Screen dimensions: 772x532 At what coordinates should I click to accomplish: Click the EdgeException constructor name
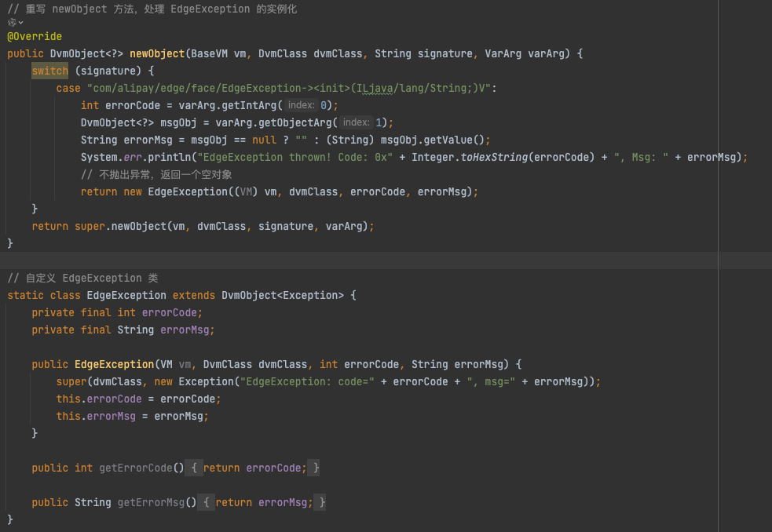pyautogui.click(x=114, y=364)
